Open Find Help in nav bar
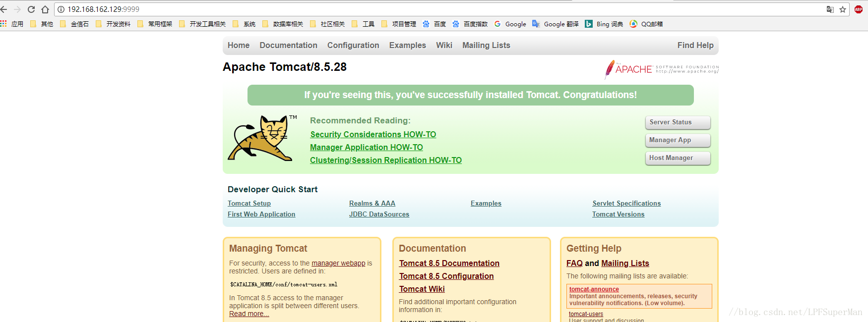This screenshot has width=868, height=322. tap(695, 45)
